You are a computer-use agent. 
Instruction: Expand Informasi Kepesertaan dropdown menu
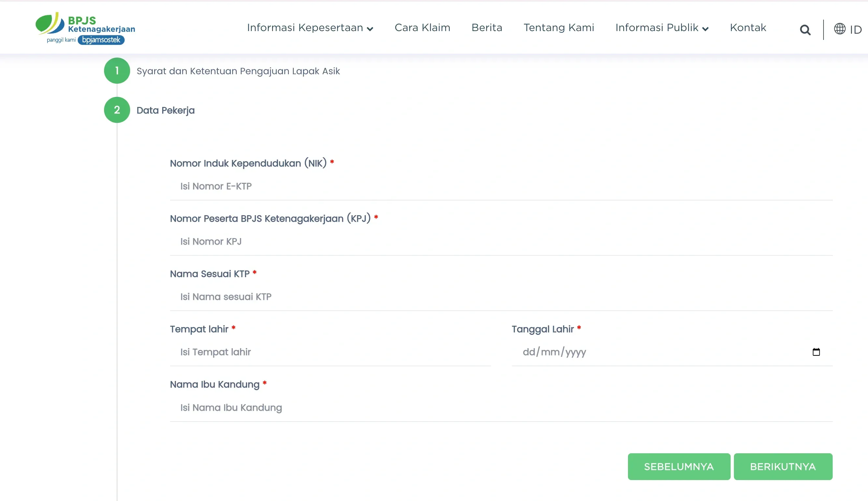(310, 28)
